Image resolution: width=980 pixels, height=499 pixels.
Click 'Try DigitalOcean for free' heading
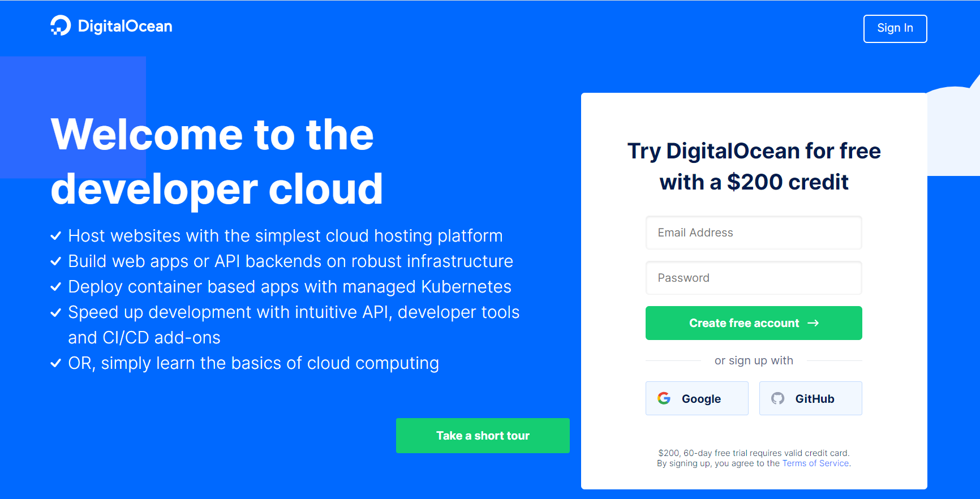tap(754, 166)
